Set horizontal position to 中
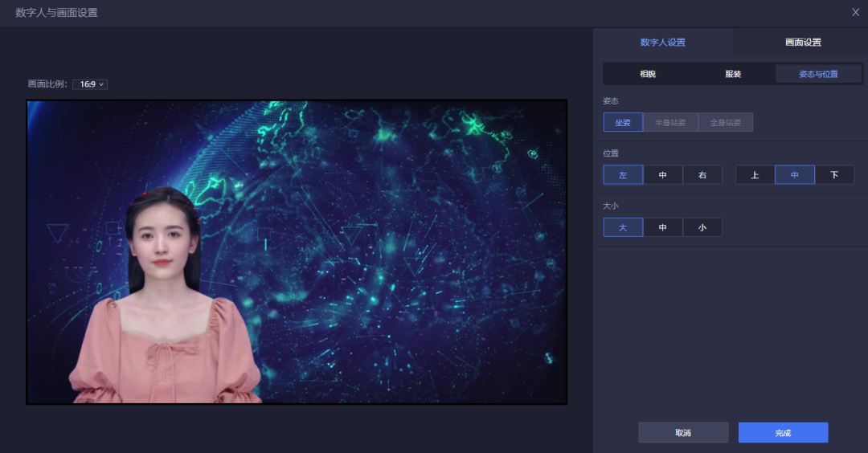868x453 pixels. click(663, 175)
